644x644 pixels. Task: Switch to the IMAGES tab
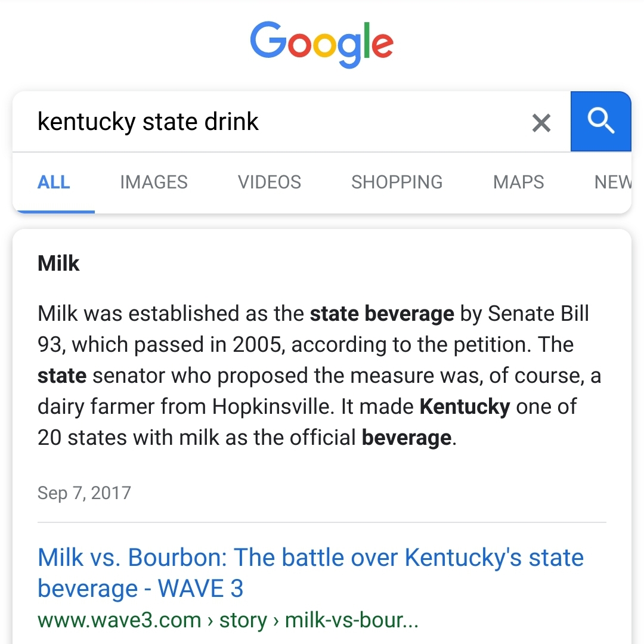point(153,182)
